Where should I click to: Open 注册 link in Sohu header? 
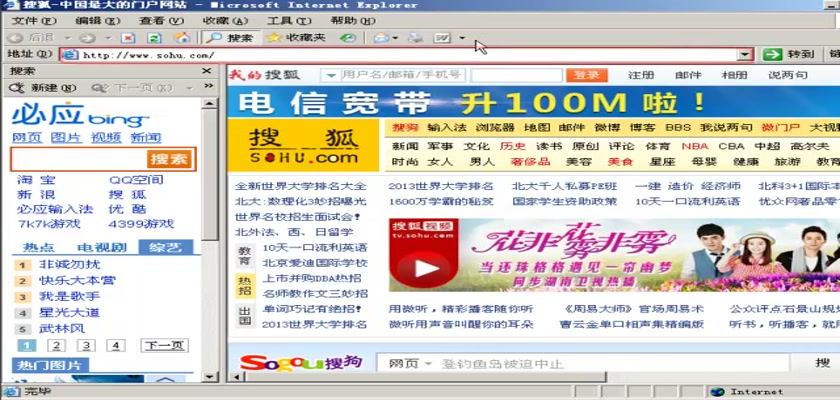(641, 75)
